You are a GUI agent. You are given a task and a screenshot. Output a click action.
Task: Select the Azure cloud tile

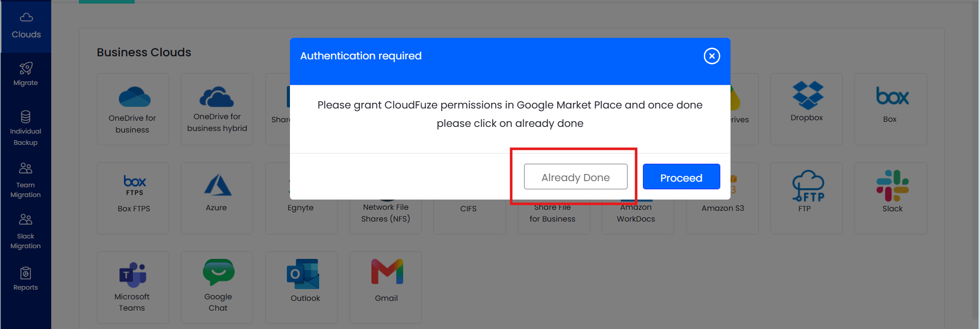pyautogui.click(x=217, y=198)
